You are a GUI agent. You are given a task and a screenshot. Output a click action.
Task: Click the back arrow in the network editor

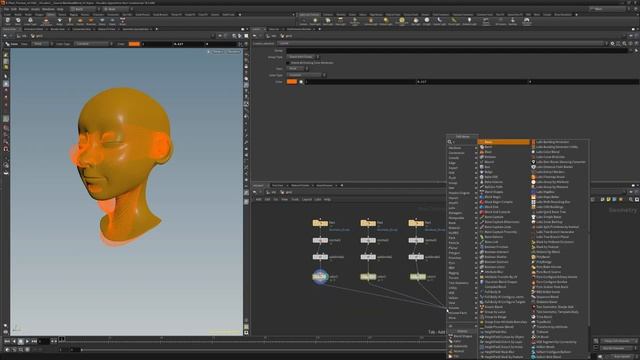(x=255, y=192)
